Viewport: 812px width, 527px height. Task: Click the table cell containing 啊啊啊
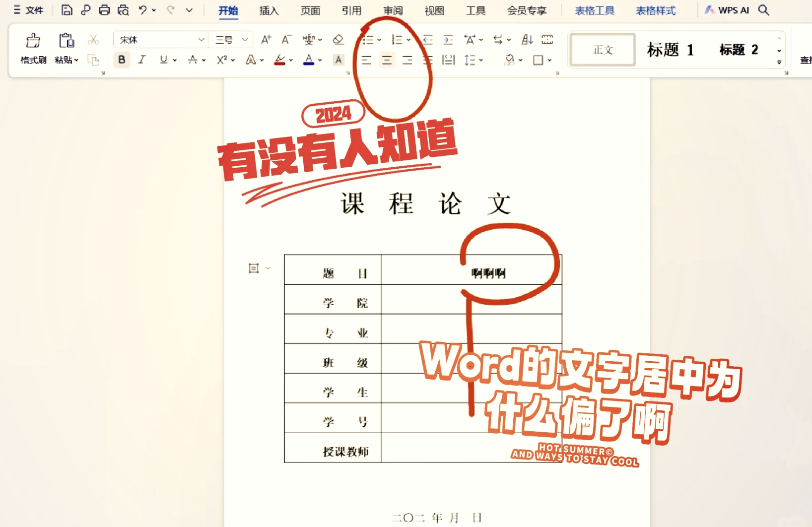(x=472, y=269)
